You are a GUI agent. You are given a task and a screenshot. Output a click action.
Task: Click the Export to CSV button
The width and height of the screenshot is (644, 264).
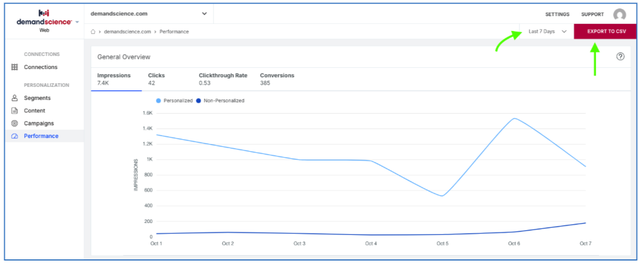607,32
